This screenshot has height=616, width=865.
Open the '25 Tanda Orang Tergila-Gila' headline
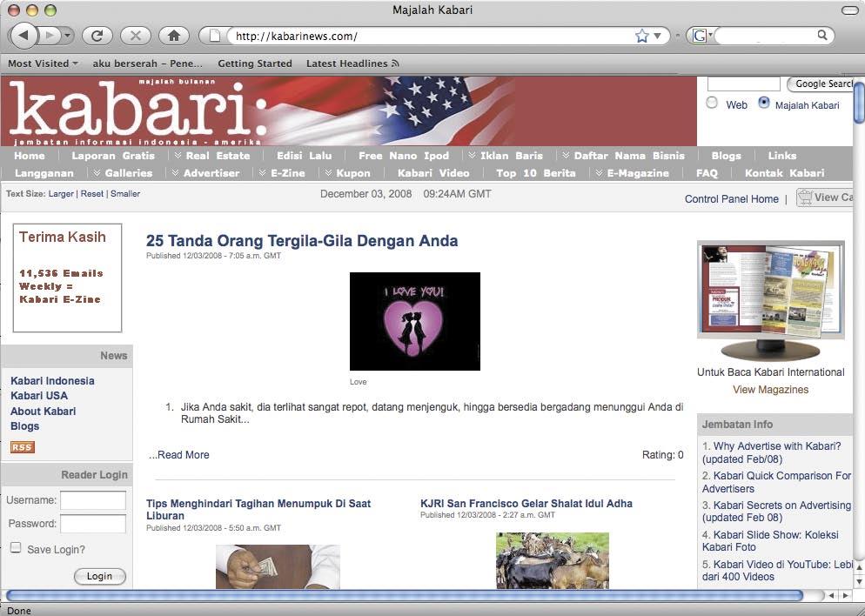pyautogui.click(x=302, y=241)
